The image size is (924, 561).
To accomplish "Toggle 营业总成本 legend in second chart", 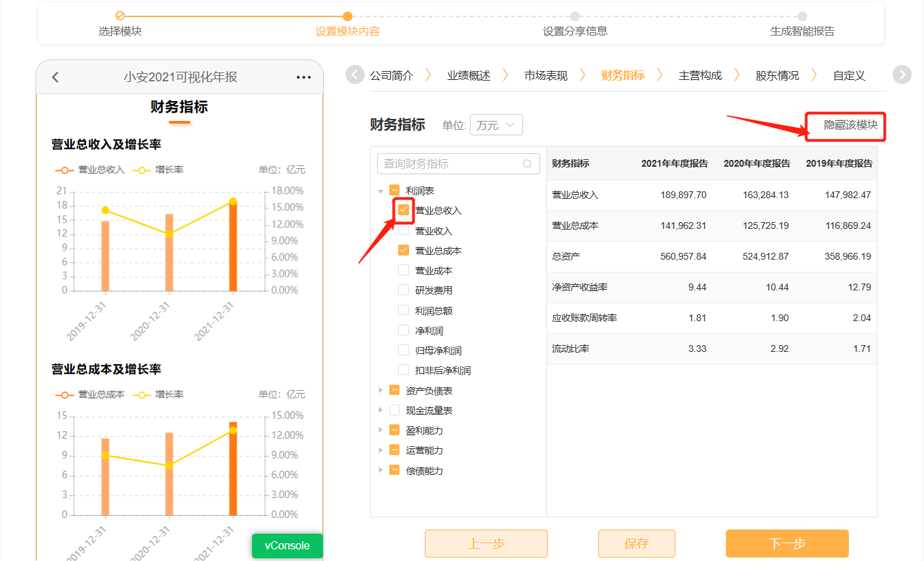I will 89,394.
